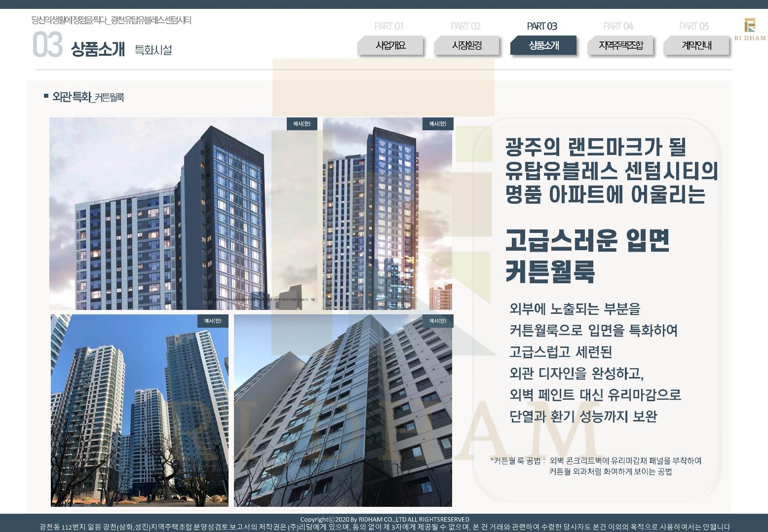
Task: Switch to the 계약안내 tab
Action: (x=696, y=45)
